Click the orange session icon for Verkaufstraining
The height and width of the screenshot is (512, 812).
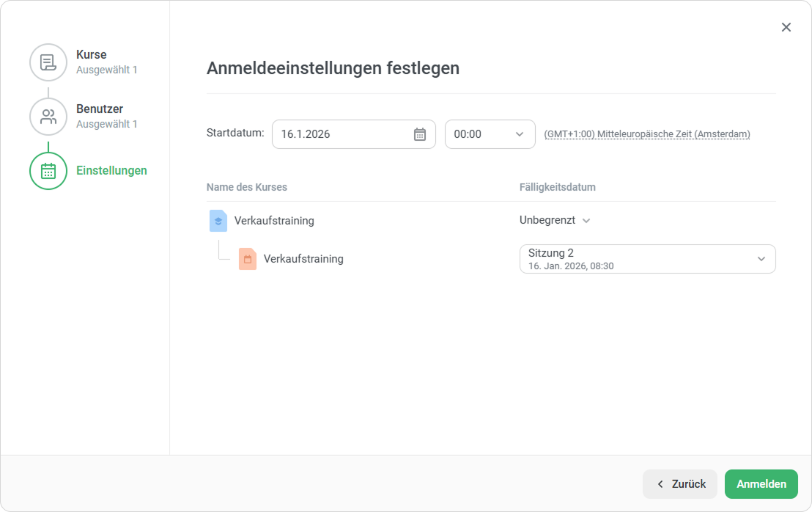coord(248,259)
